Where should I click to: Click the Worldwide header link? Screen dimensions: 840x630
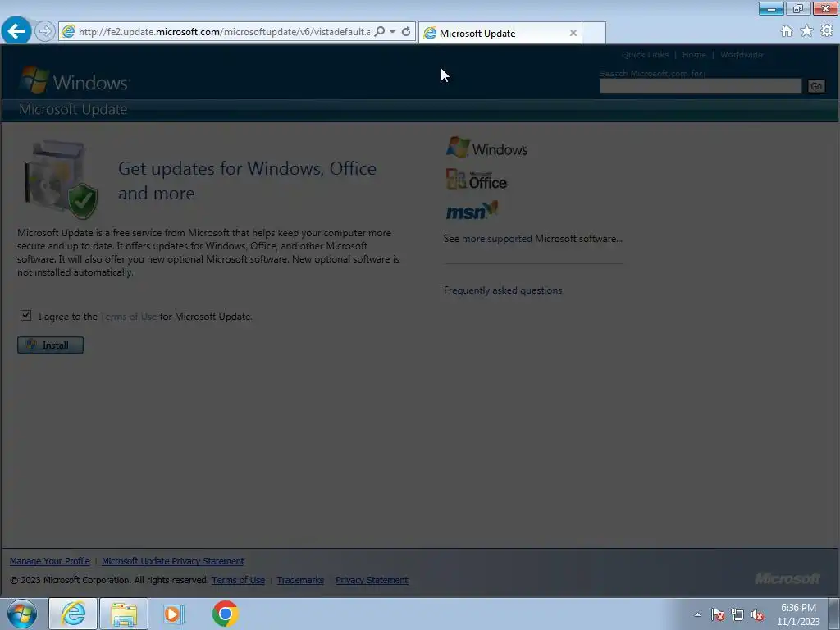tap(742, 55)
